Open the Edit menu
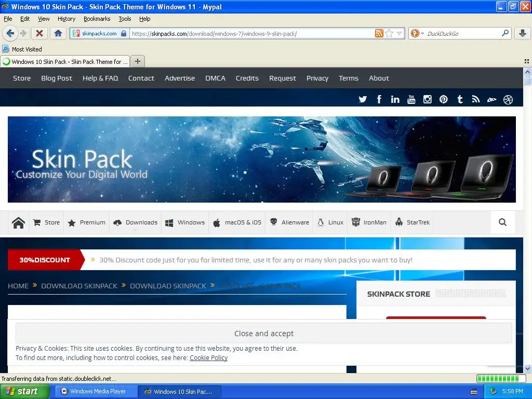This screenshot has width=532, height=399. [x=25, y=19]
